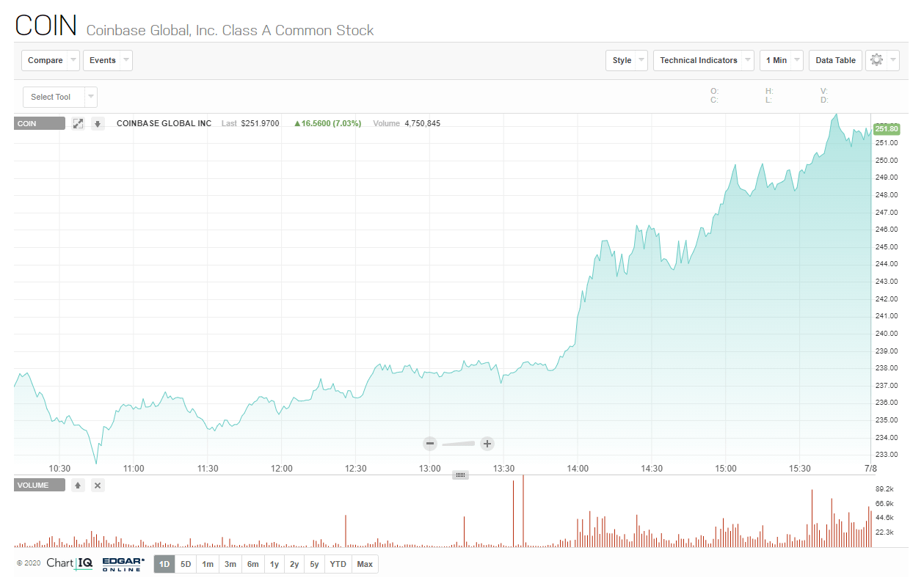
Task: Select the 1y range
Action: click(274, 564)
